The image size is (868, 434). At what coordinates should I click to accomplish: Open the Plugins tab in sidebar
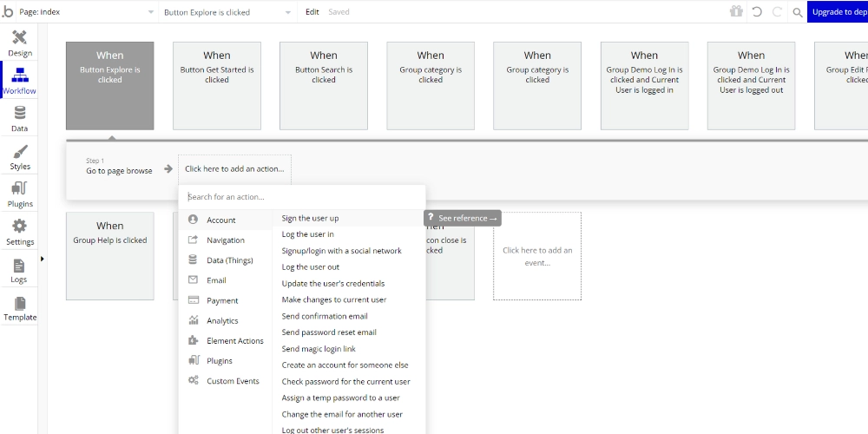pyautogui.click(x=19, y=194)
